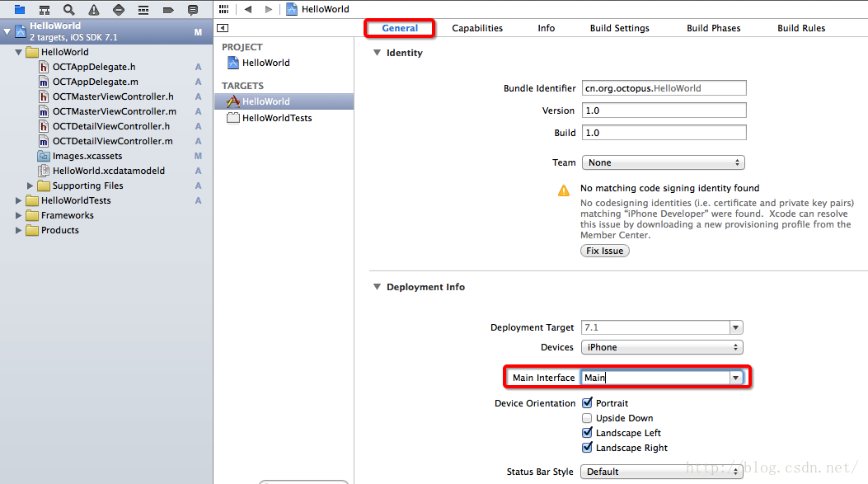
Task: Click the Build number field
Action: click(x=664, y=133)
